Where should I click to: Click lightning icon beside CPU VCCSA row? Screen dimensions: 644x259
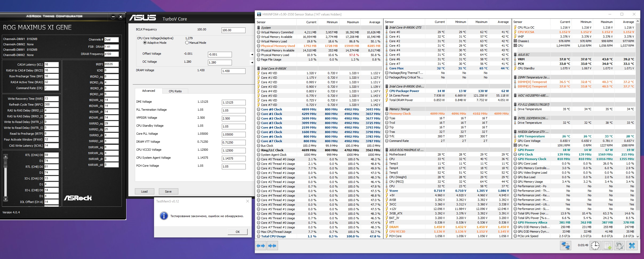point(515,32)
